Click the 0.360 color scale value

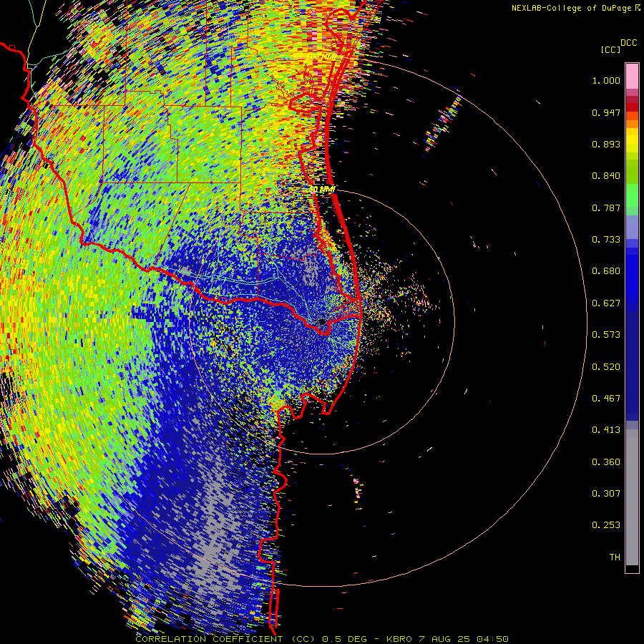coord(606,462)
